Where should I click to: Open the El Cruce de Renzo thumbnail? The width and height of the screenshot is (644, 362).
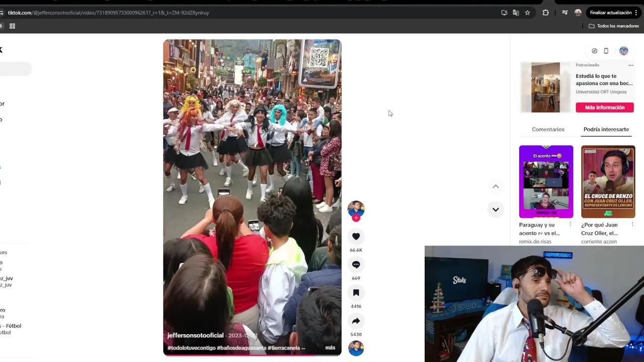coord(608,182)
